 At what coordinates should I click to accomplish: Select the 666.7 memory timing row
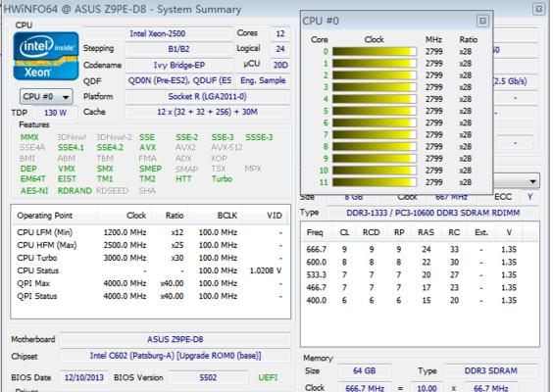pyautogui.click(x=420, y=250)
